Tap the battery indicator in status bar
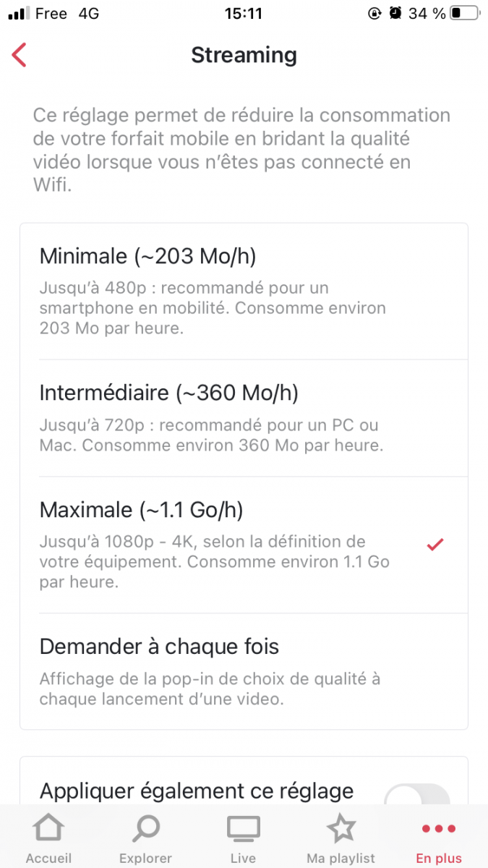 pos(465,13)
